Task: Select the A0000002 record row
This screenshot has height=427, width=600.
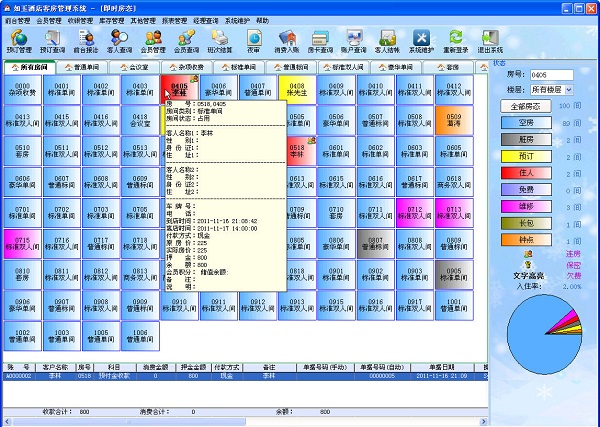Action: (245, 376)
